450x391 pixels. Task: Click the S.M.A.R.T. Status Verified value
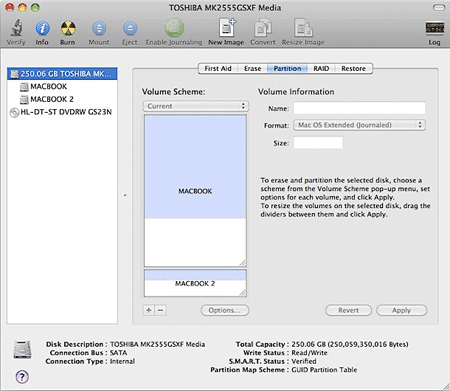[304, 361]
